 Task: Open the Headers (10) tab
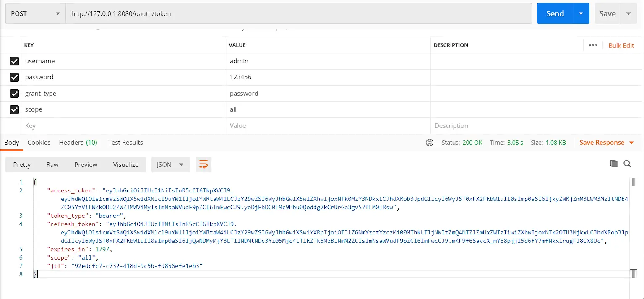pyautogui.click(x=78, y=143)
